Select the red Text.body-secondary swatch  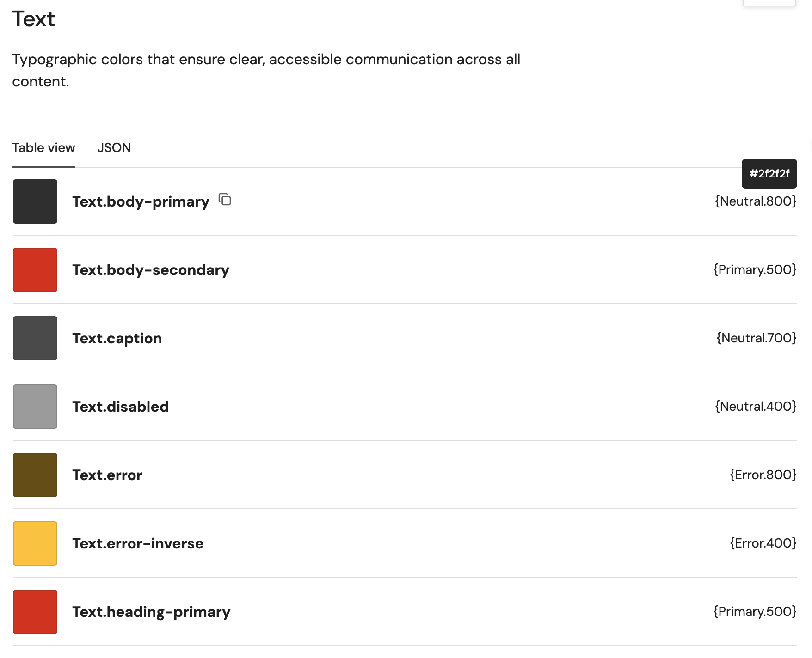pos(35,270)
